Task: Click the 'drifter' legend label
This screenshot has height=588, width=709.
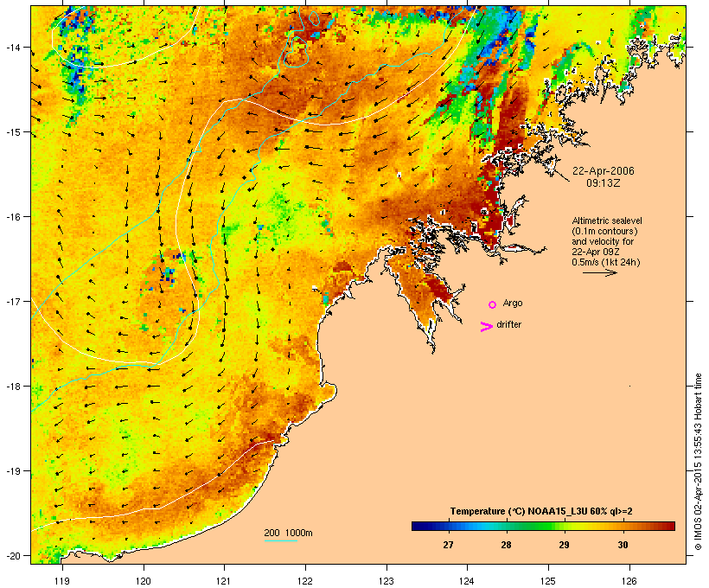Action: click(508, 324)
